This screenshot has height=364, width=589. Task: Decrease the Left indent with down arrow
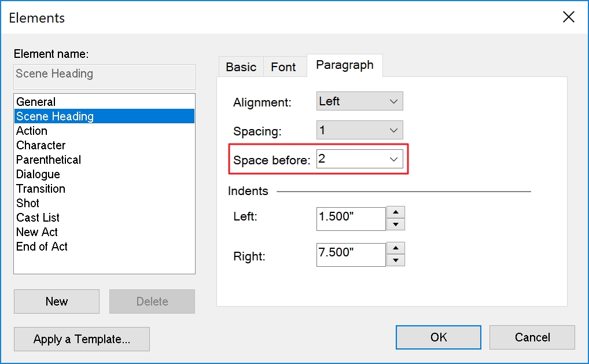395,225
